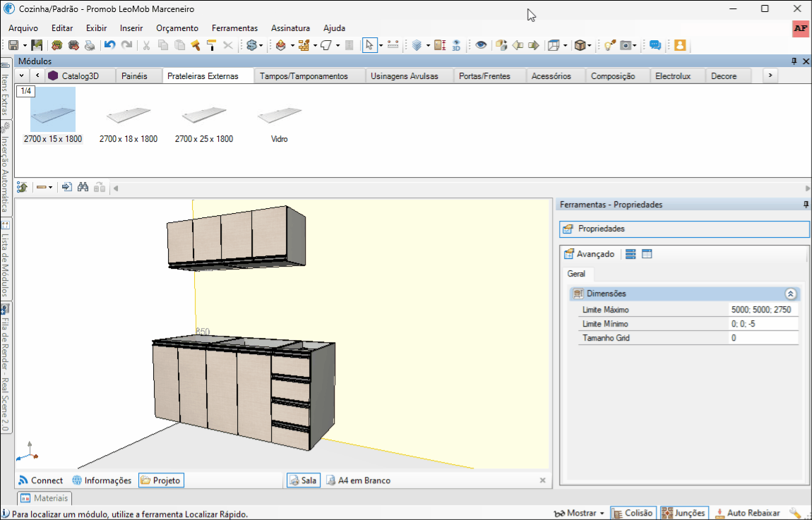The height and width of the screenshot is (520, 812).
Task: Select the 2700 x 18 x 1800 shelf thumbnail
Action: pyautogui.click(x=129, y=116)
